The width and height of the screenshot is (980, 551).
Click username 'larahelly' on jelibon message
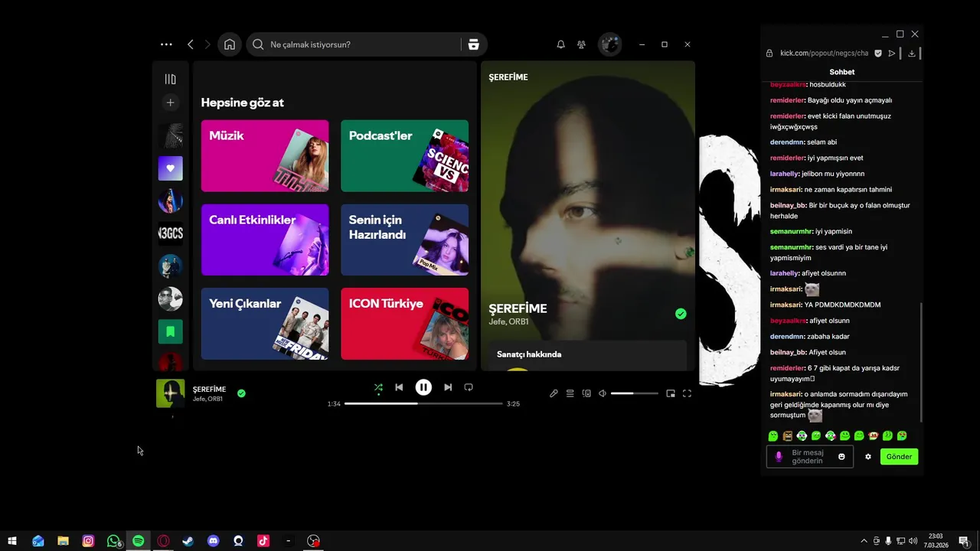point(784,174)
